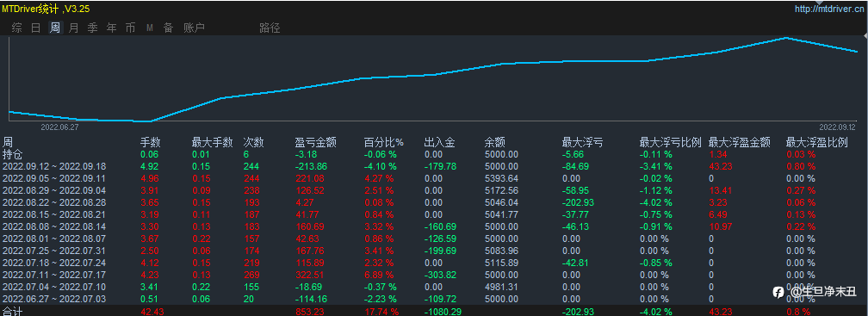Switch to the 日 daily tab
This screenshot has width=868, height=316.
[x=35, y=28]
